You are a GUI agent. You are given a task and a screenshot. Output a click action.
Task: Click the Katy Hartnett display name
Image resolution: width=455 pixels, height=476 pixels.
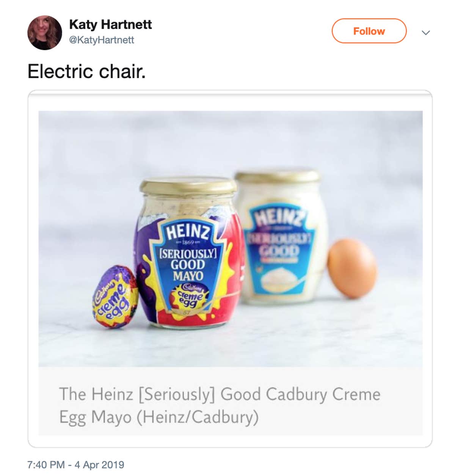(110, 25)
